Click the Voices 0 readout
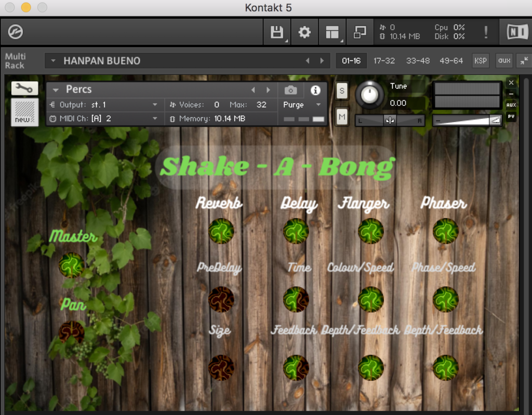 point(194,104)
